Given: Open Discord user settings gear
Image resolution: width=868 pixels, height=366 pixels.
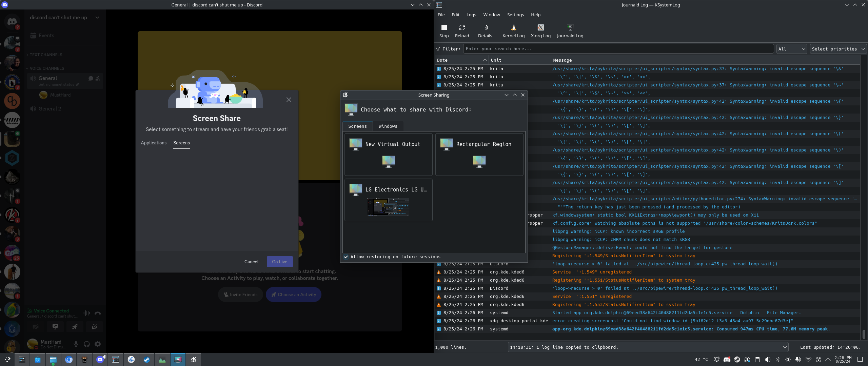Looking at the screenshot, I should (x=98, y=344).
